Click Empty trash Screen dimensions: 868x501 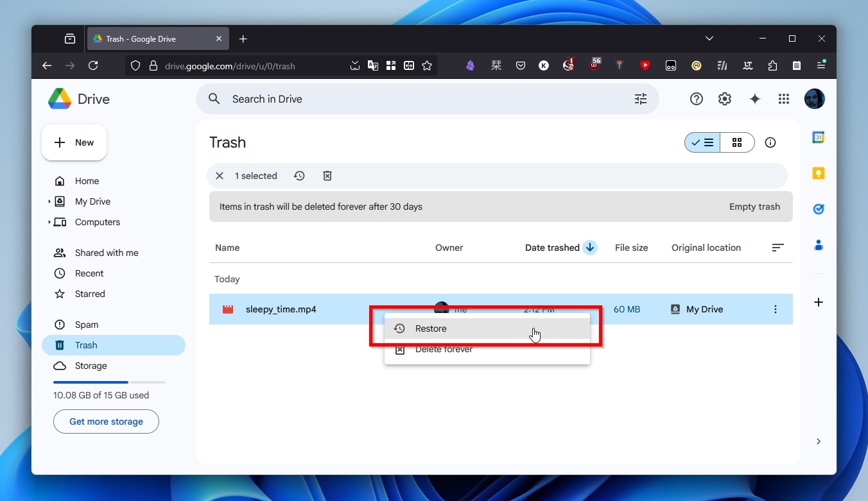[754, 207]
